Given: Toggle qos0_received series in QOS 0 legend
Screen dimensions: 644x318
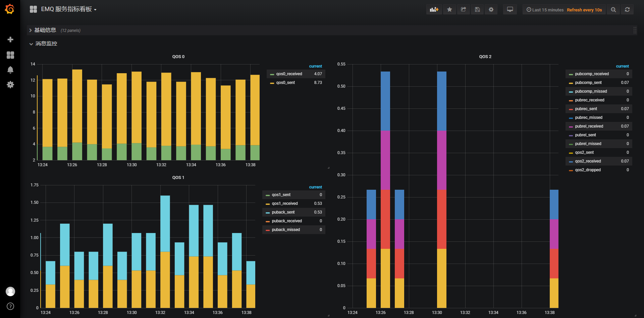Looking at the screenshot, I should pyautogui.click(x=289, y=74).
